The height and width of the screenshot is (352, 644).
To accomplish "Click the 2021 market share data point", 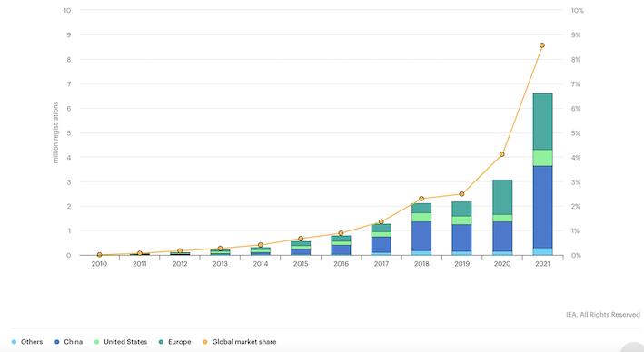I will (542, 45).
